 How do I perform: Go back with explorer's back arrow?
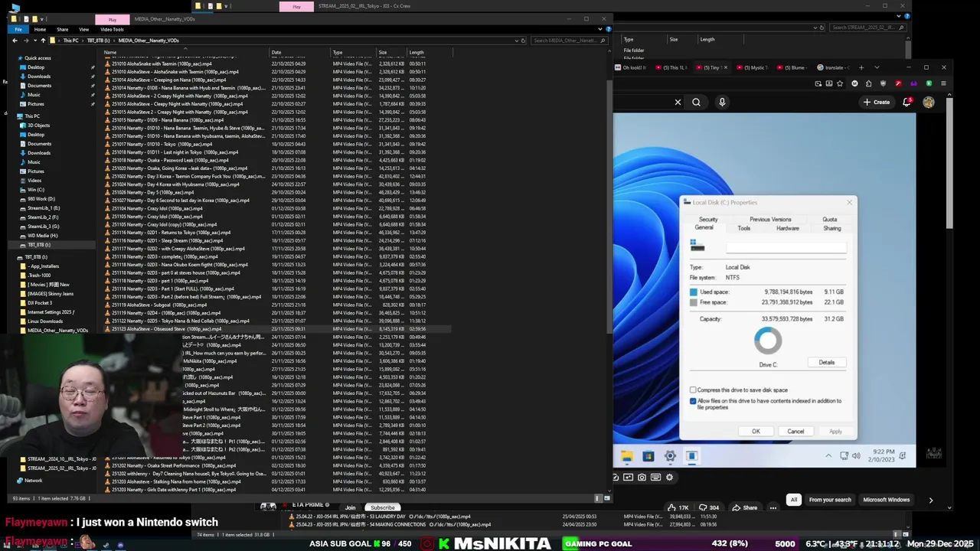tap(16, 40)
